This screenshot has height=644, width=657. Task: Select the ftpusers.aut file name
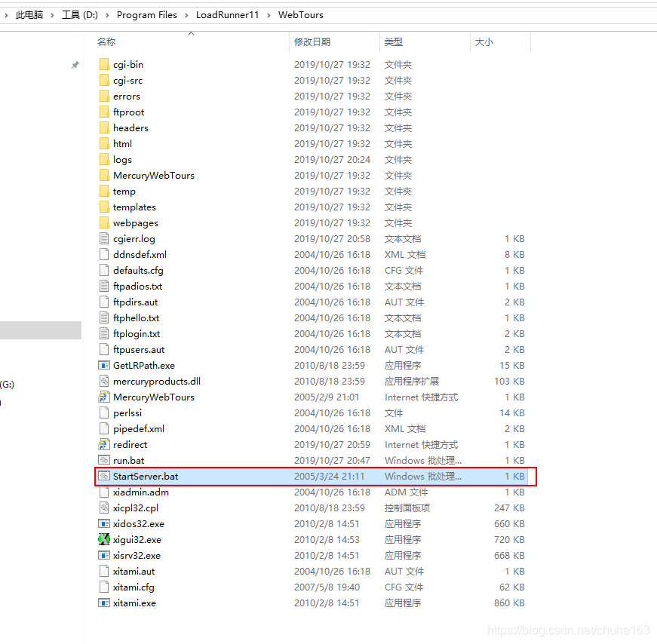(x=139, y=350)
